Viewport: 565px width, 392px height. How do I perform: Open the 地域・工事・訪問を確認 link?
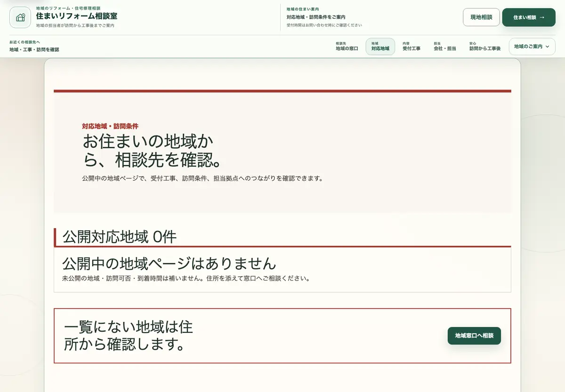[x=34, y=49]
